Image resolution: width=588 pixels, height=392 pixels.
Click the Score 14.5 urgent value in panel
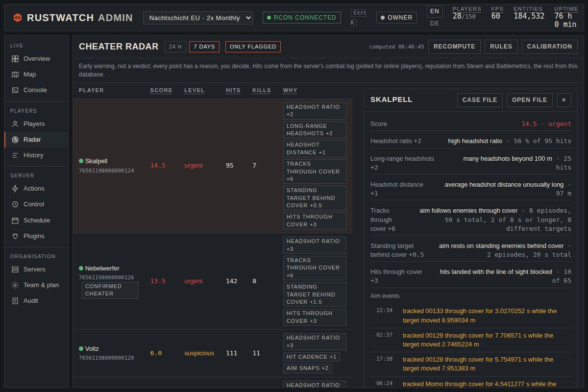[x=546, y=124]
